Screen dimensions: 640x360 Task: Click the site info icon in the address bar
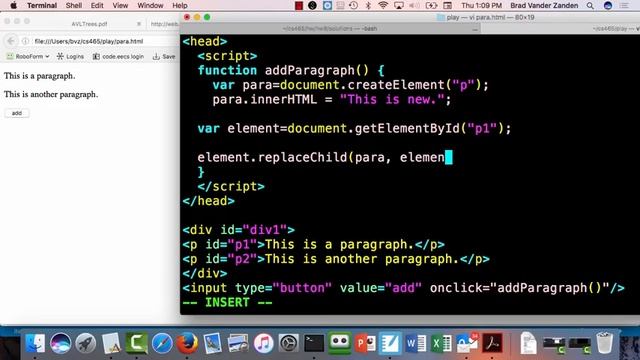click(25, 41)
